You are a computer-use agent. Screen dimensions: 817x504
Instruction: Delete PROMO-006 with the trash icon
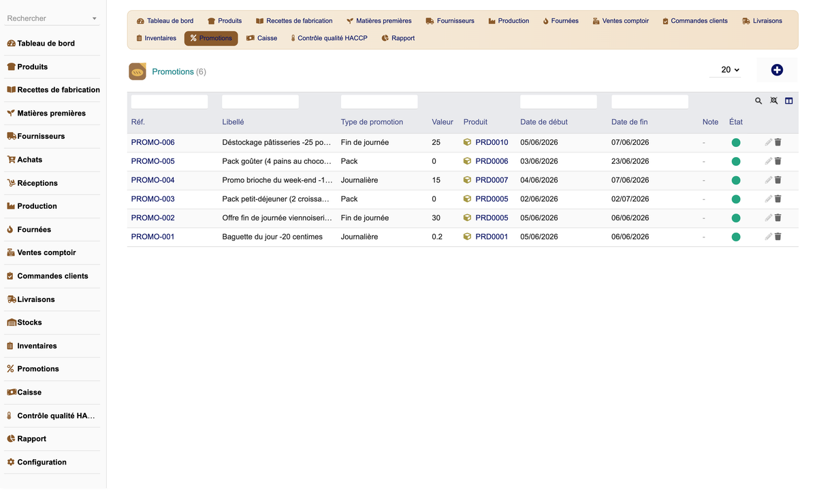pyautogui.click(x=778, y=142)
